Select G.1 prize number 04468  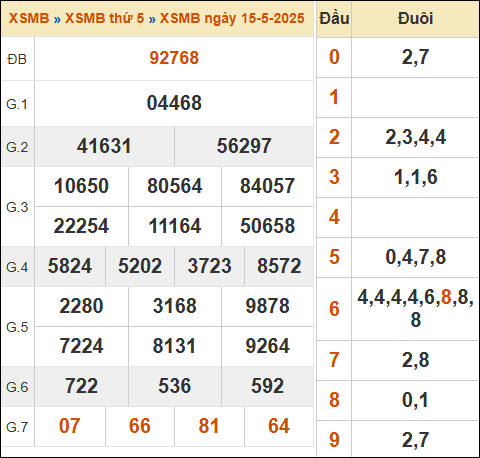(174, 103)
